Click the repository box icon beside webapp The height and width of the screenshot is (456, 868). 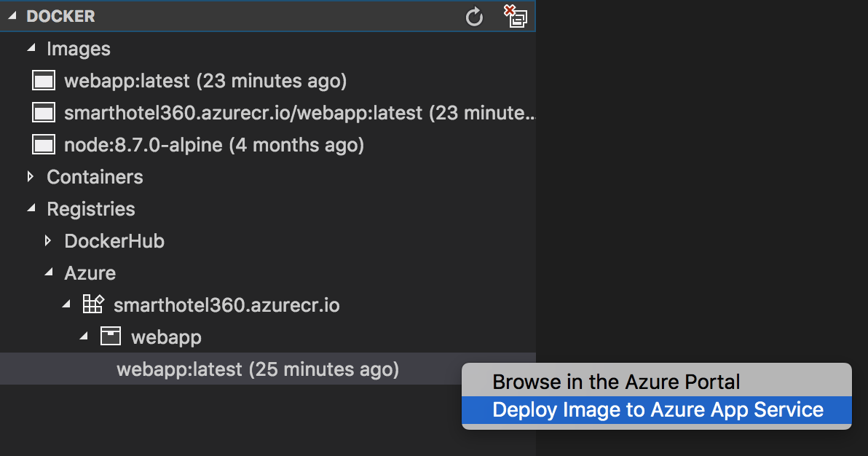coord(111,337)
